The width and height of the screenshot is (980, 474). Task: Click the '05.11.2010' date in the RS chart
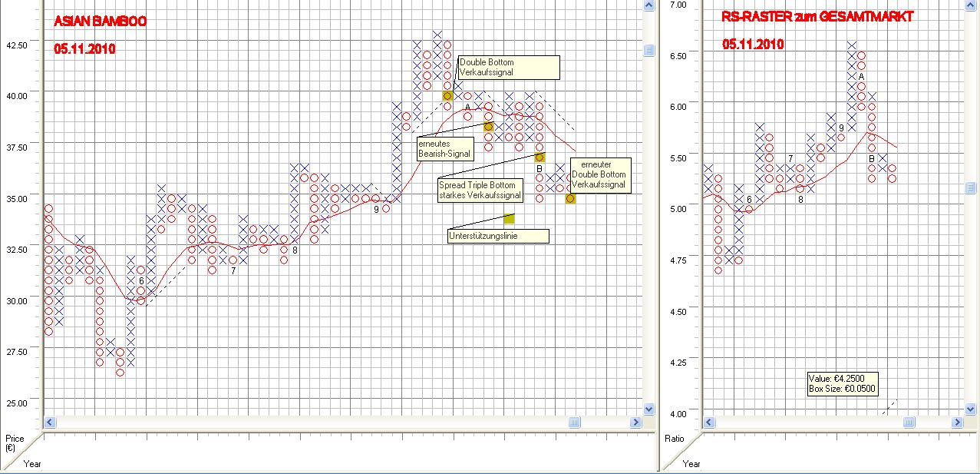[x=753, y=45]
